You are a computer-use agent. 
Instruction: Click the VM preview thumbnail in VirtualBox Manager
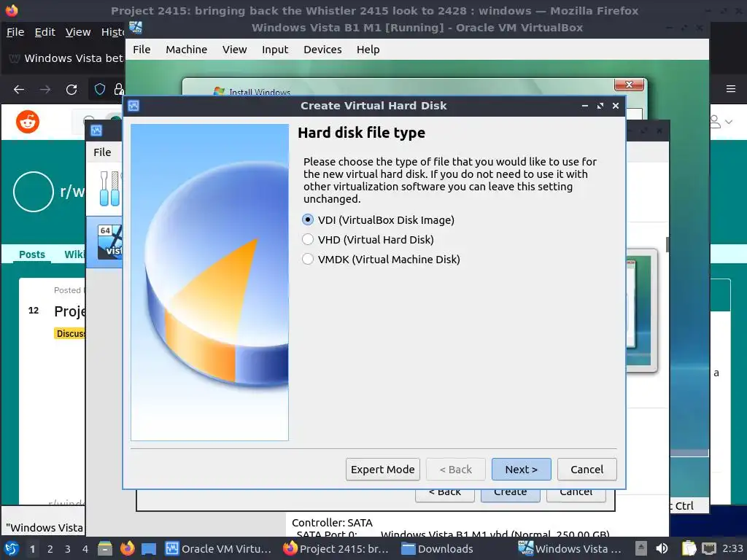coord(640,310)
